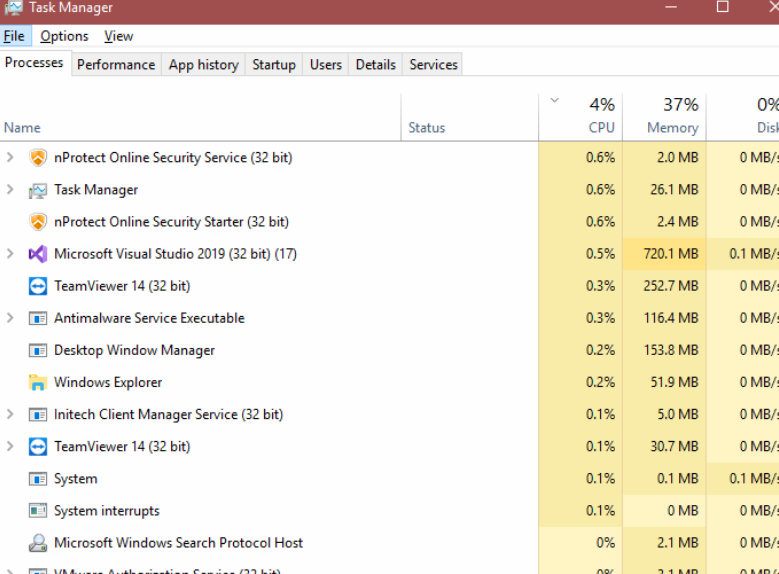Select the Microsoft Visual Studio 2019 (32 bit) (17) row
Image resolution: width=779 pixels, height=574 pixels.
pyautogui.click(x=390, y=254)
